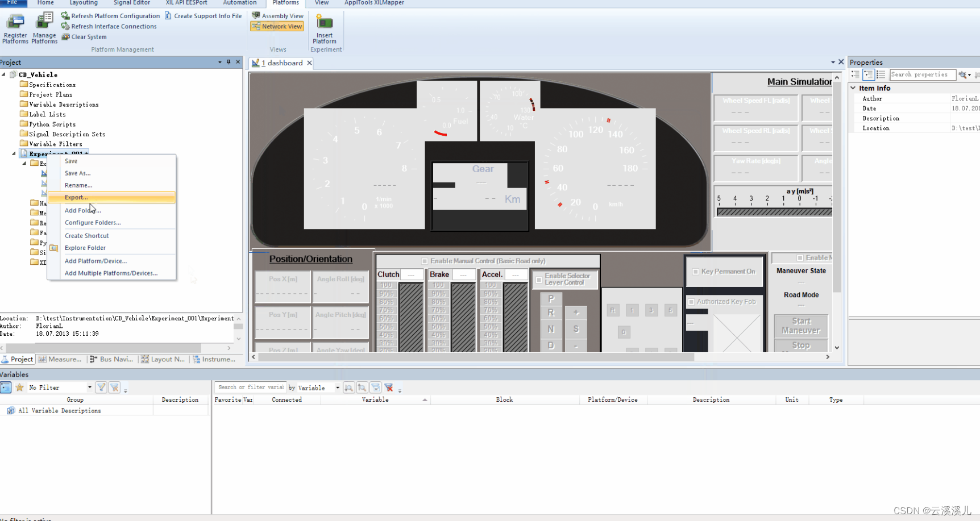The image size is (980, 521).
Task: Click Create Support Info File
Action: click(x=203, y=16)
